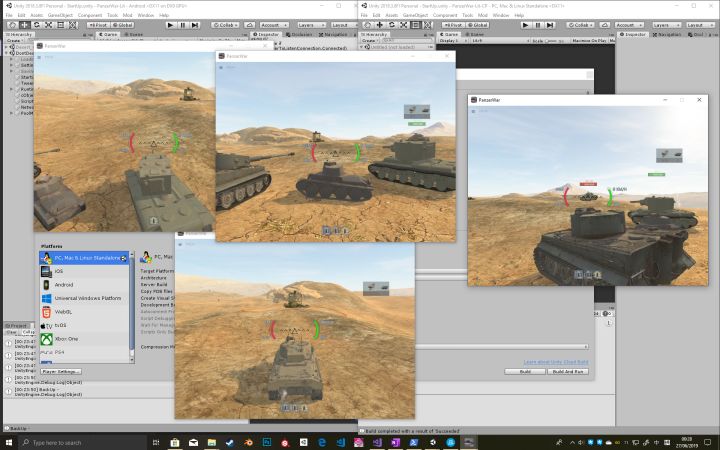Select Transform tool in right Unity window

(x=428, y=25)
